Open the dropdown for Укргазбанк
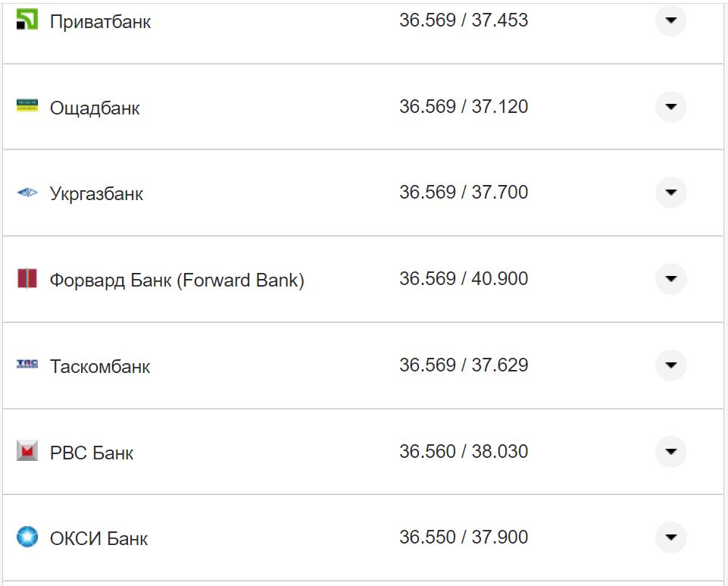Screen dimensions: 728x586 (670, 193)
